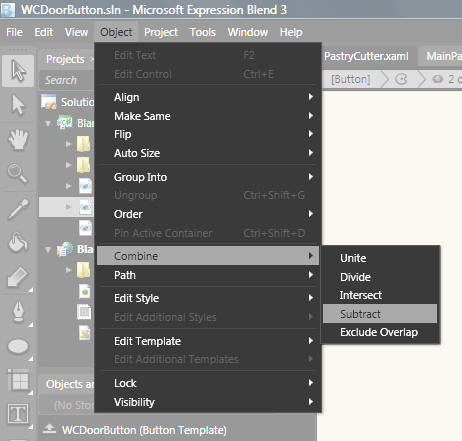Expand the Edit Style submenu
The height and width of the screenshot is (441, 462).
click(208, 298)
